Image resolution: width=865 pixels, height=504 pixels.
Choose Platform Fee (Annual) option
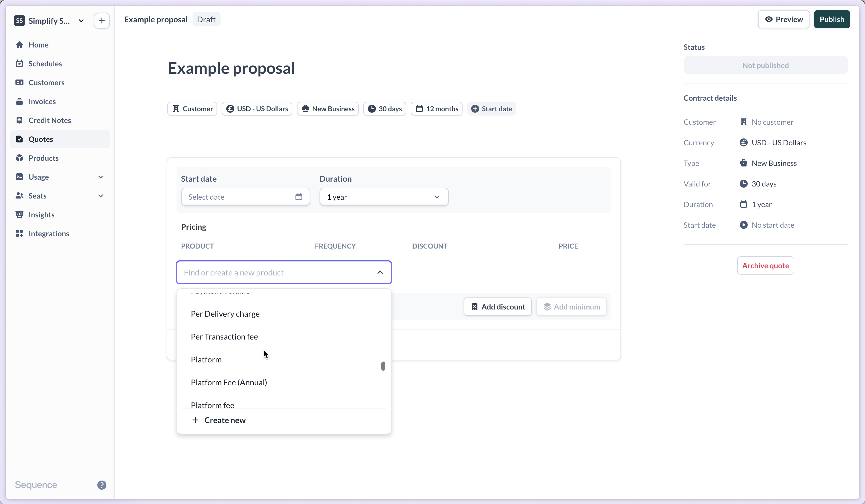284,382
